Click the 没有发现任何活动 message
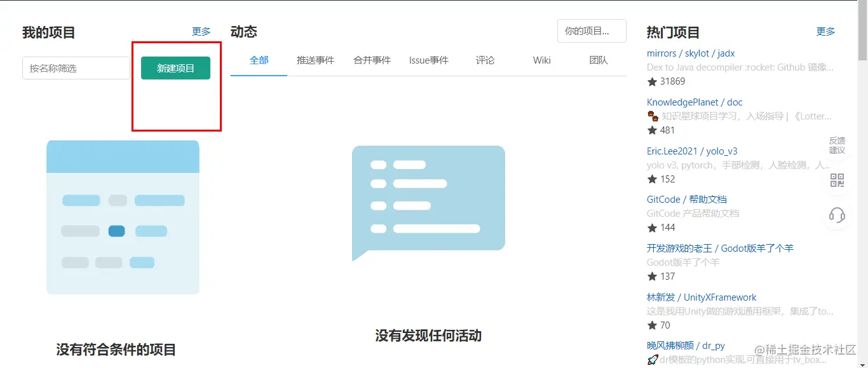 pos(428,336)
